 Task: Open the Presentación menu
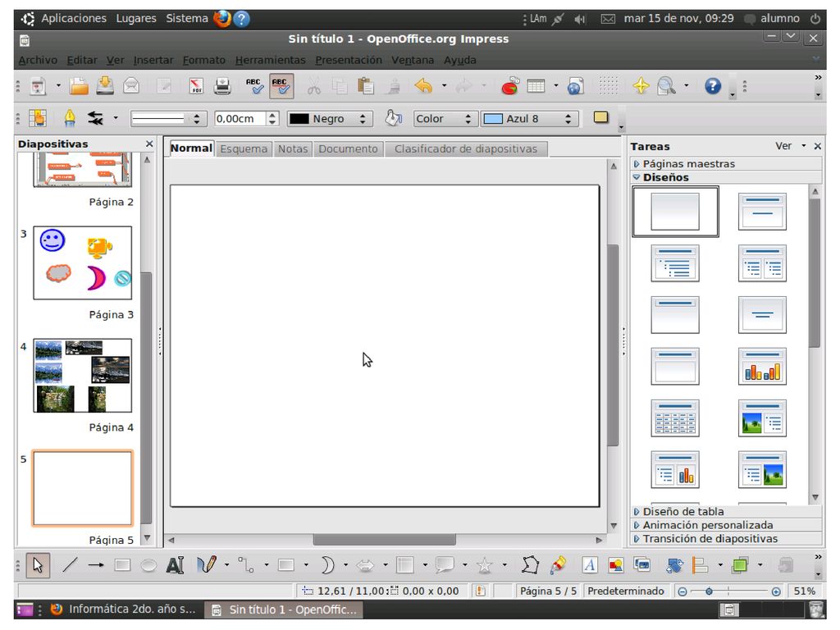pyautogui.click(x=348, y=60)
